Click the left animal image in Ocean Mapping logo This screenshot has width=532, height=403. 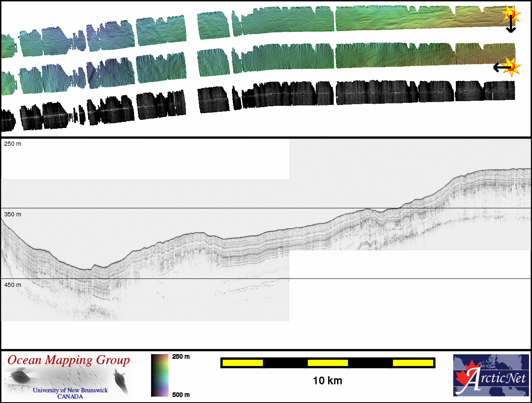(x=20, y=377)
